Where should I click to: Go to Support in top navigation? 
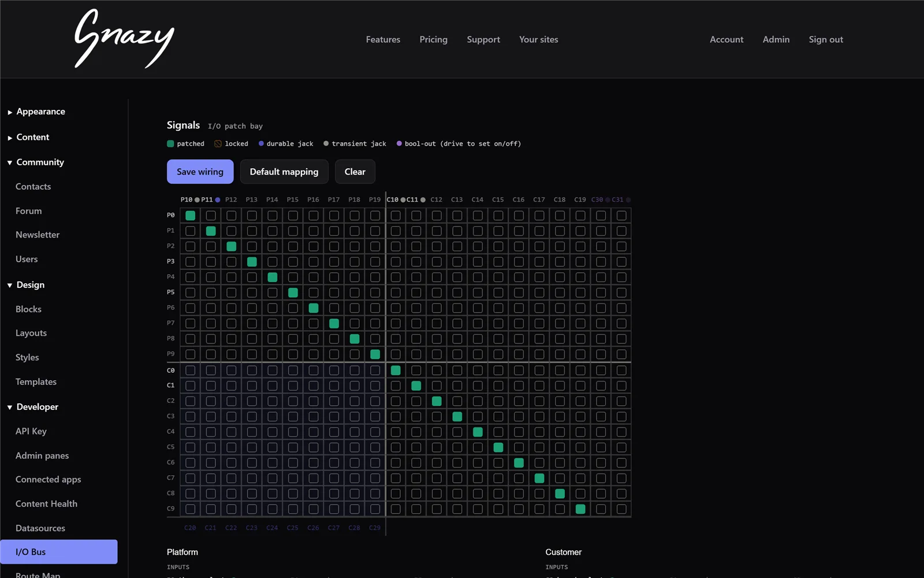(x=483, y=39)
